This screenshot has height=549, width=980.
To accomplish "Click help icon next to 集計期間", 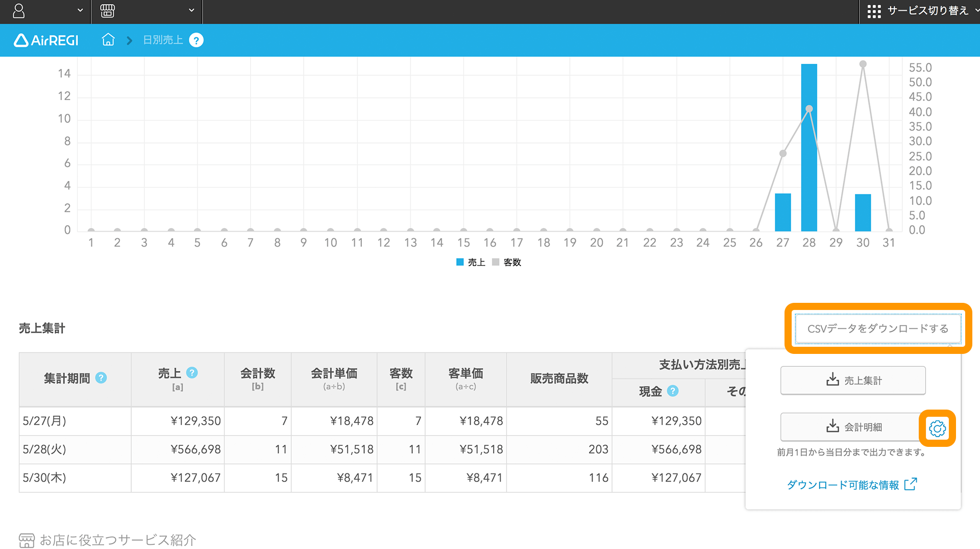I will (x=101, y=378).
